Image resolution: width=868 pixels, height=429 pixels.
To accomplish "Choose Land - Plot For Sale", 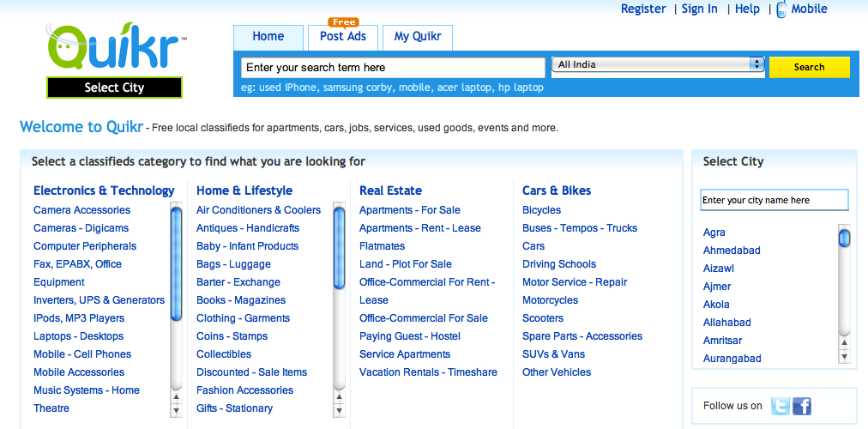I will pyautogui.click(x=405, y=264).
